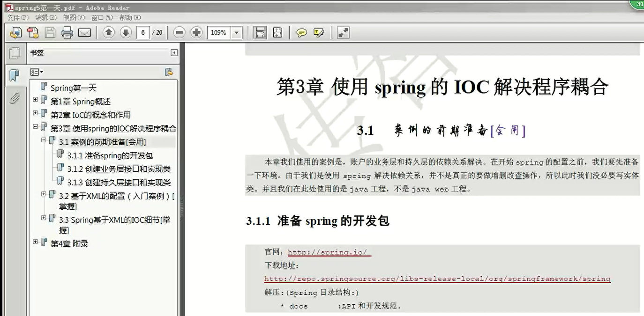Screen dimensions: 644x316
Task: Open the attachments paperclip panel
Action: (15, 98)
